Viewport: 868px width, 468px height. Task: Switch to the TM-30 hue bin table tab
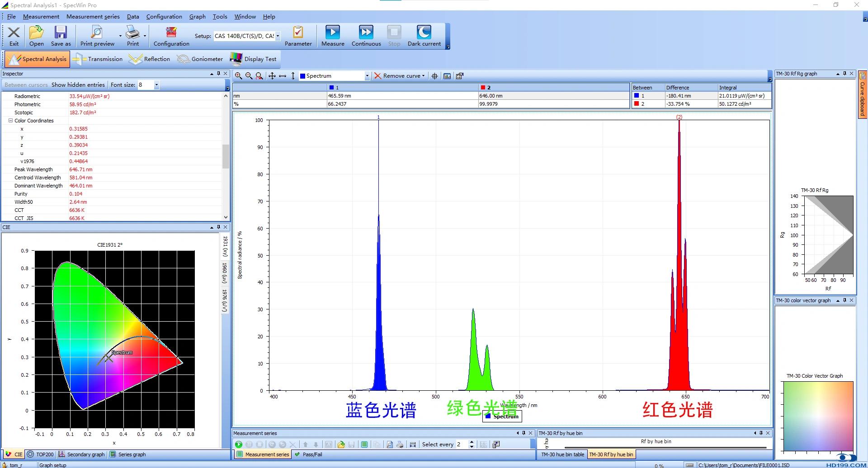[x=562, y=454]
